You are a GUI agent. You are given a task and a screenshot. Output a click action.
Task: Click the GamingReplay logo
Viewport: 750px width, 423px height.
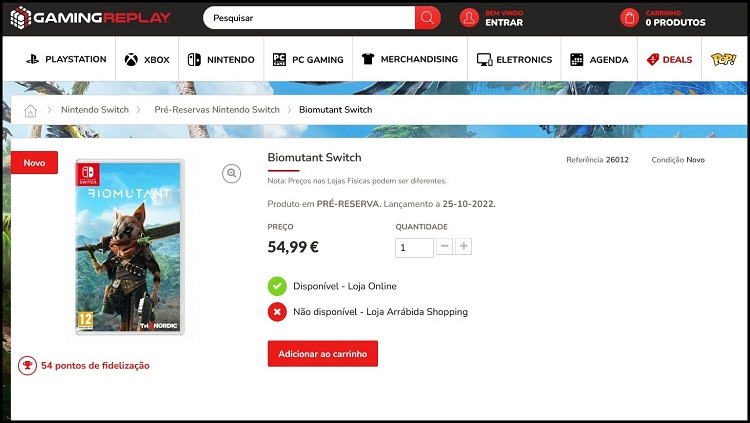click(x=91, y=17)
